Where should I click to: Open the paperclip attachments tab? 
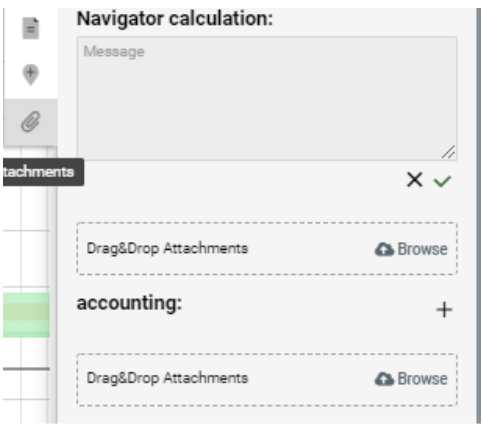[31, 122]
